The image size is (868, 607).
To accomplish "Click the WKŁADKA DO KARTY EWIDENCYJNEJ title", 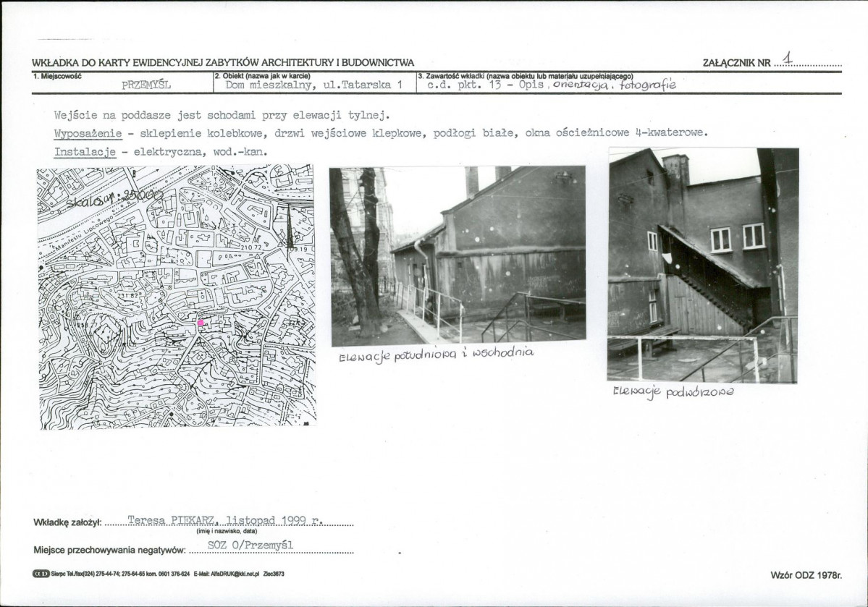I will pyautogui.click(x=223, y=63).
